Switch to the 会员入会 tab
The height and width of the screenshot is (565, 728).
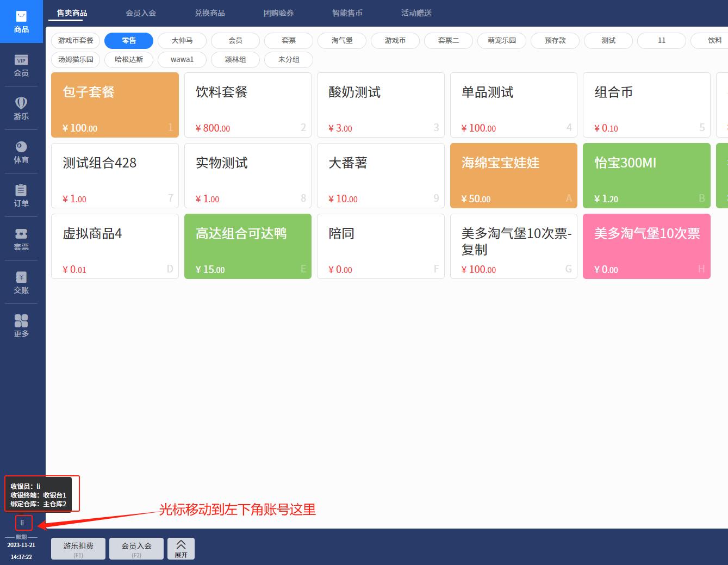pos(141,13)
